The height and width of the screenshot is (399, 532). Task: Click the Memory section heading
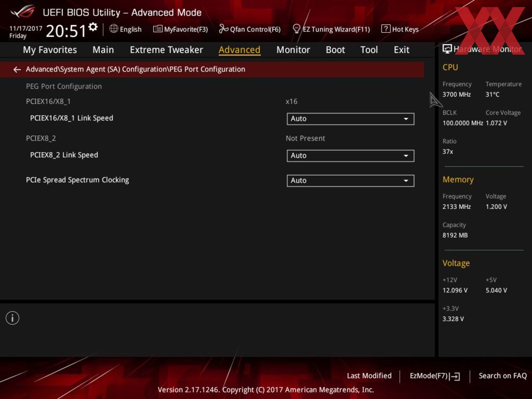coord(458,180)
